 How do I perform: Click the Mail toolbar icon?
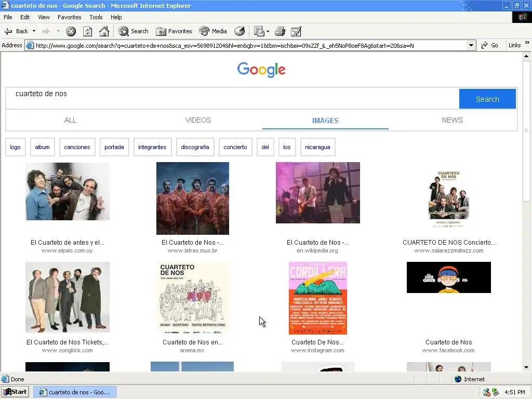click(x=259, y=31)
